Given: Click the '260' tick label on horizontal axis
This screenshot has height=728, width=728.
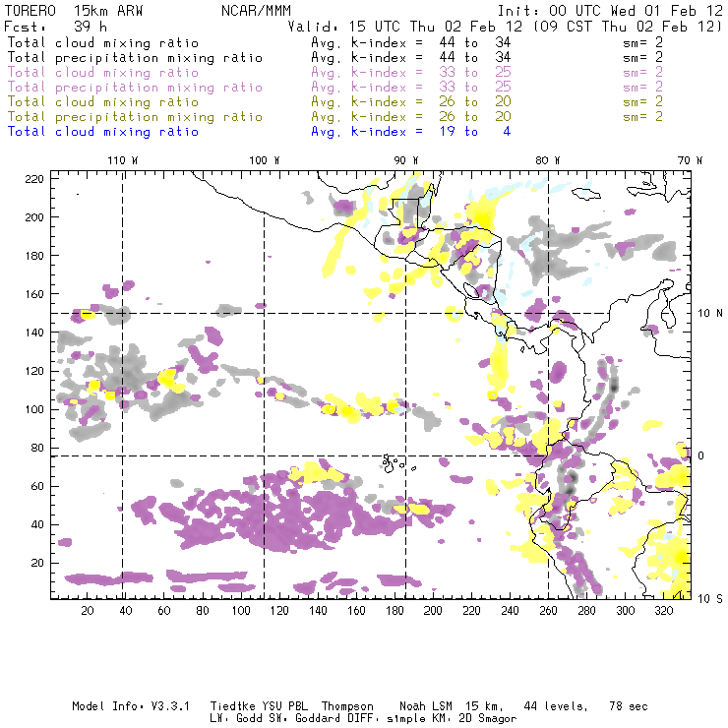Looking at the screenshot, I should pyautogui.click(x=548, y=611).
